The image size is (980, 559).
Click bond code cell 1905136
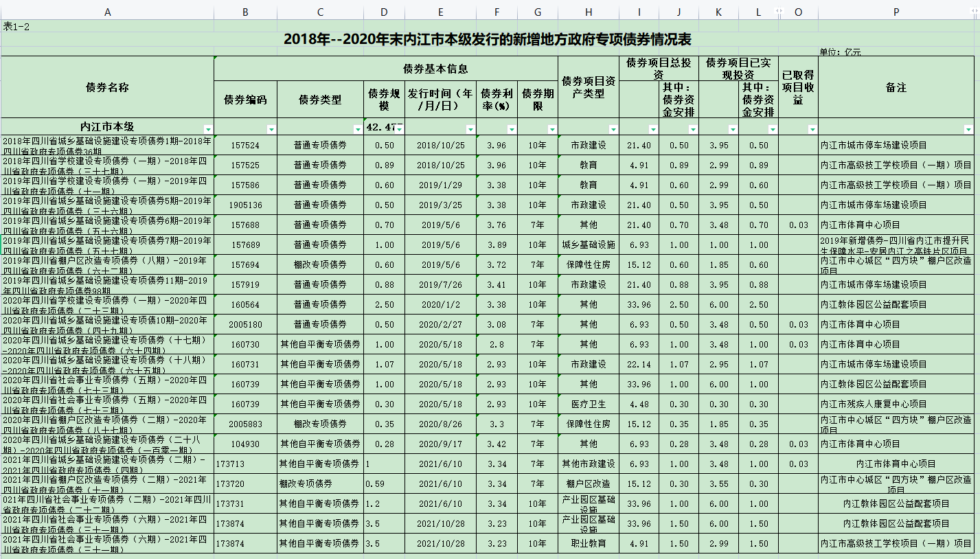[x=246, y=205]
